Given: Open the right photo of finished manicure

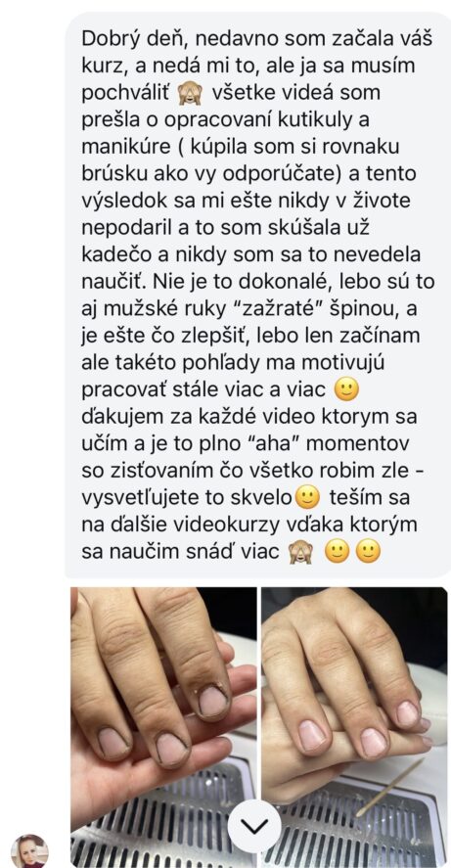Looking at the screenshot, I should (354, 727).
